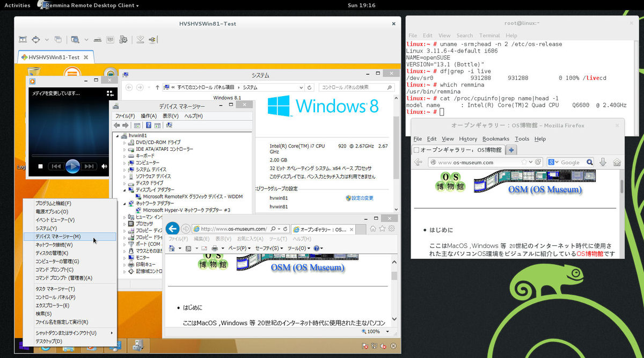Click Remmina tools keypad icon
644x358 pixels.
(x=110, y=39)
